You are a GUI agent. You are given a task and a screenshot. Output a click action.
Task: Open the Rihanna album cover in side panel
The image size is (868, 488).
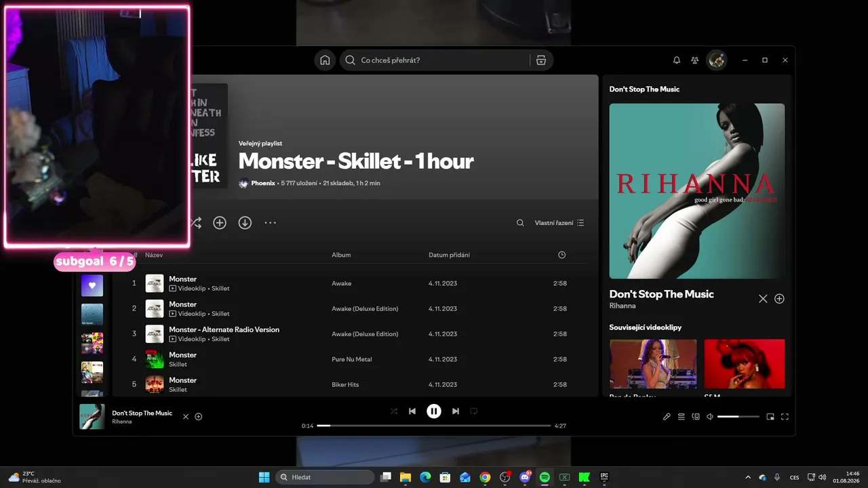(x=697, y=191)
